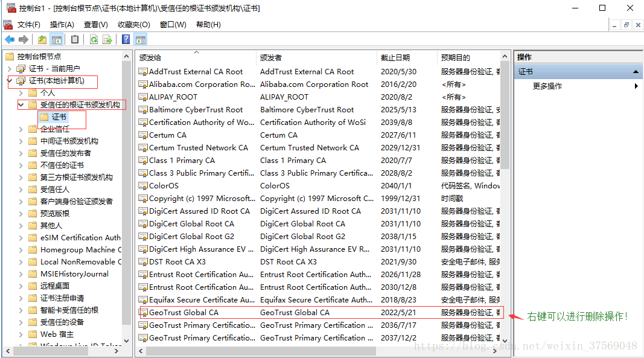Select the DigiCert Global Root G2 certificate
Viewport: 644px width, 358px height.
(x=319, y=237)
